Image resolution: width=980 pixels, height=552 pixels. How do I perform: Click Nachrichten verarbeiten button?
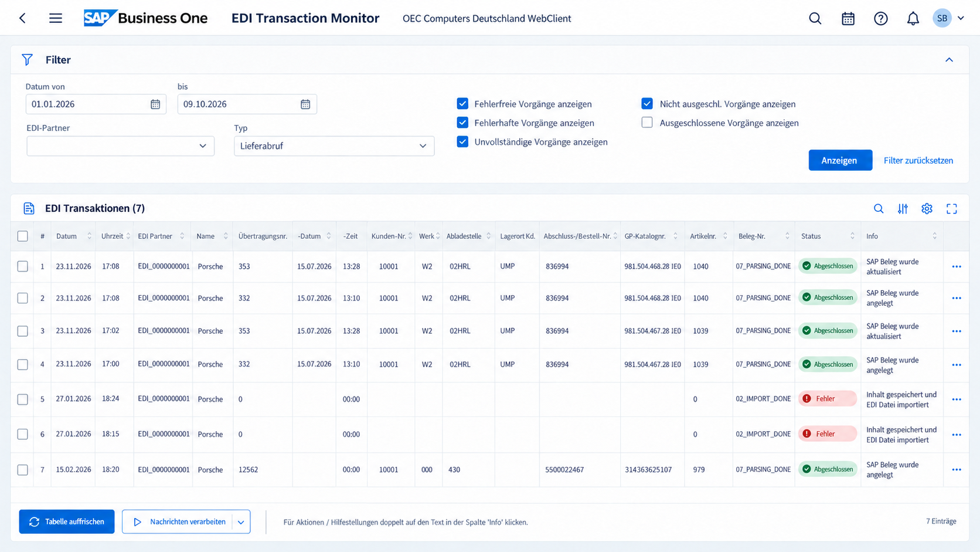pyautogui.click(x=178, y=522)
